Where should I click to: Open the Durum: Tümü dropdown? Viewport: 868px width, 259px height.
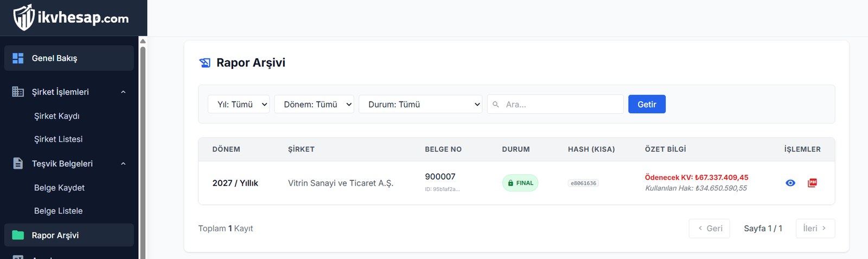click(420, 104)
